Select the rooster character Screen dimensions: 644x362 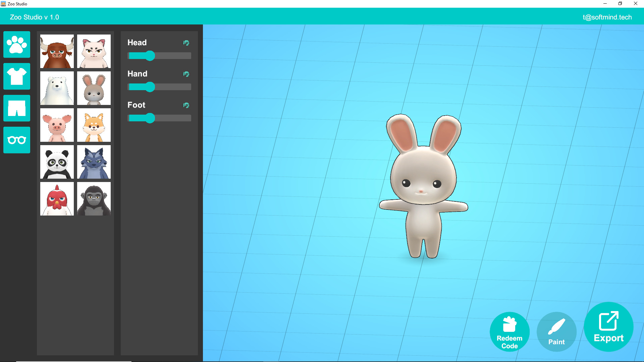[57, 199]
